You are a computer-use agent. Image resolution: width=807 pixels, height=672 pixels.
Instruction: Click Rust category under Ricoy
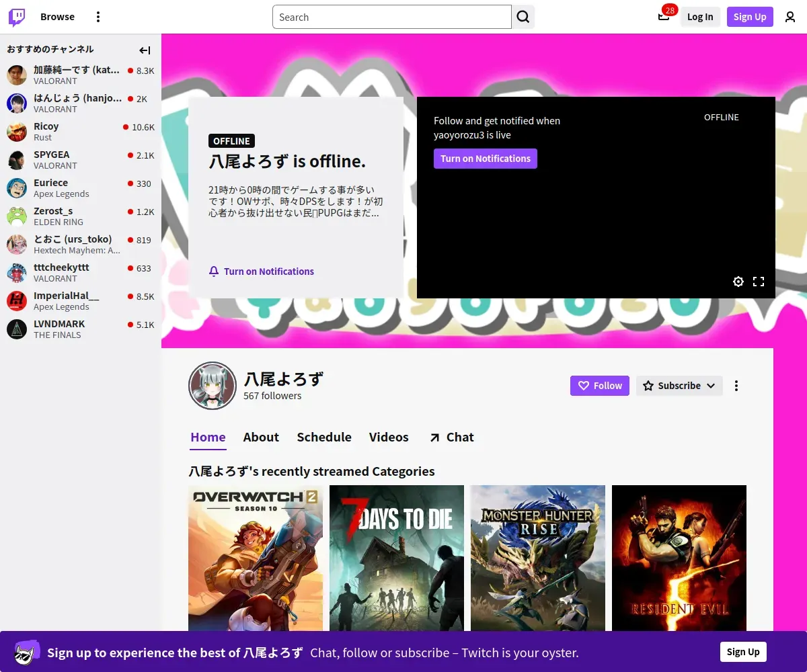coord(42,138)
